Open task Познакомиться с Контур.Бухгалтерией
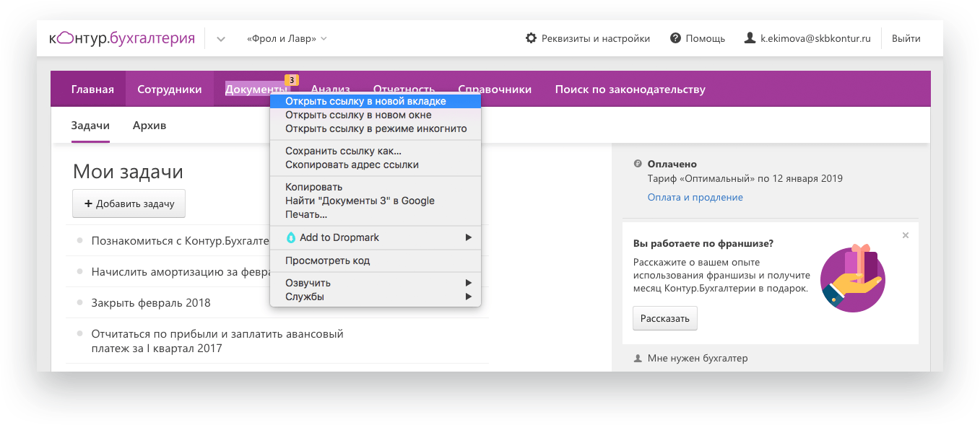Image resolution: width=980 pixels, height=425 pixels. [x=181, y=240]
